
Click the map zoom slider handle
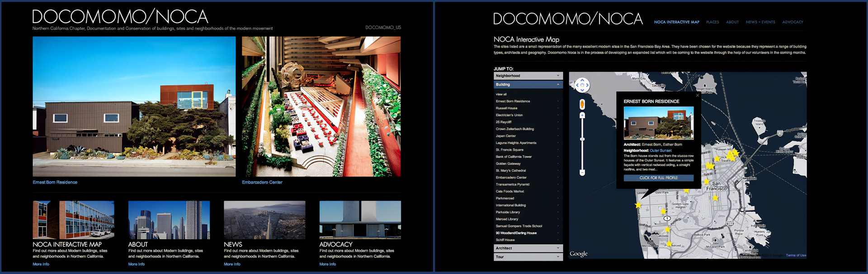coord(582,139)
